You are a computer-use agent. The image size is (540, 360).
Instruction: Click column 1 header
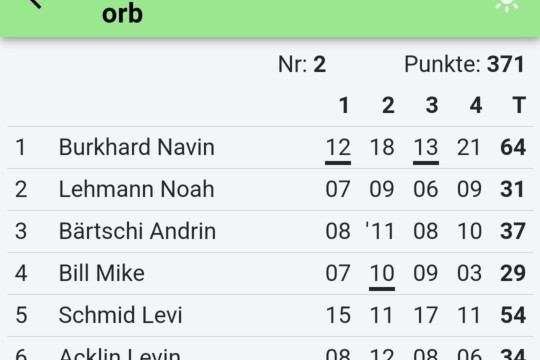click(x=344, y=105)
